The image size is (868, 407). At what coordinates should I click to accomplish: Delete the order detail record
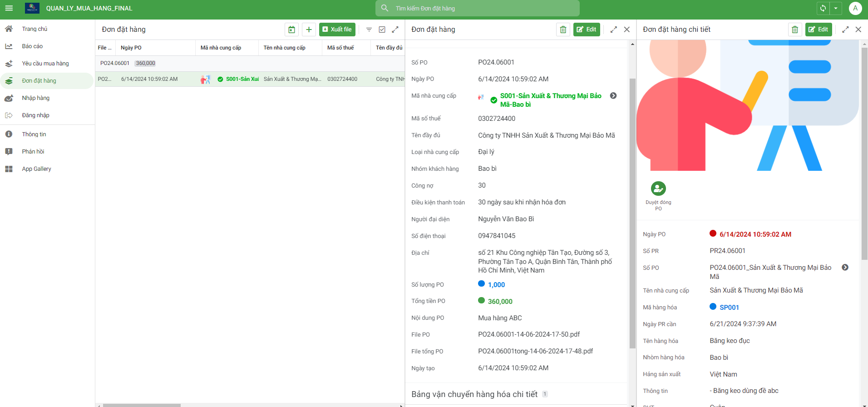[794, 30]
